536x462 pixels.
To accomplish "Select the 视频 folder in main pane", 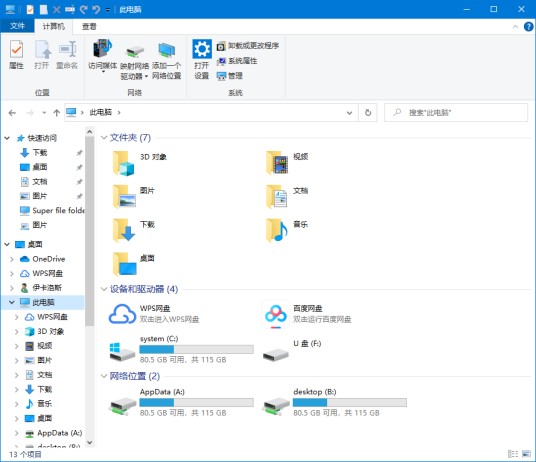I will pos(287,163).
